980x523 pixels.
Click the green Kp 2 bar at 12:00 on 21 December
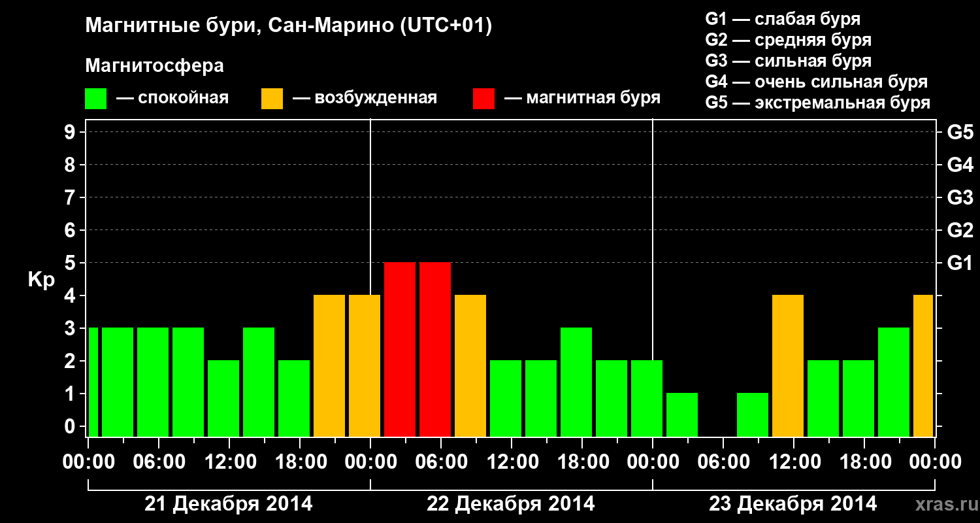(x=223, y=398)
